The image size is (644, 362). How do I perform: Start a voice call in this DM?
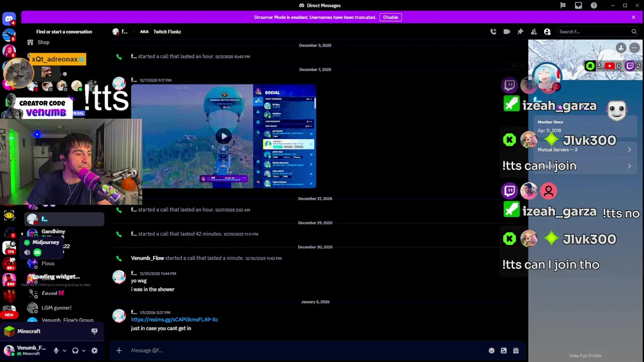click(493, 32)
